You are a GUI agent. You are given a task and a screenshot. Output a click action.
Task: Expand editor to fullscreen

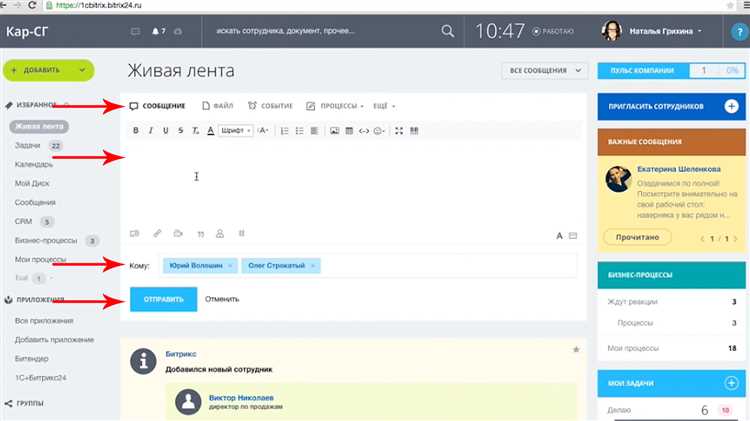coord(399,131)
